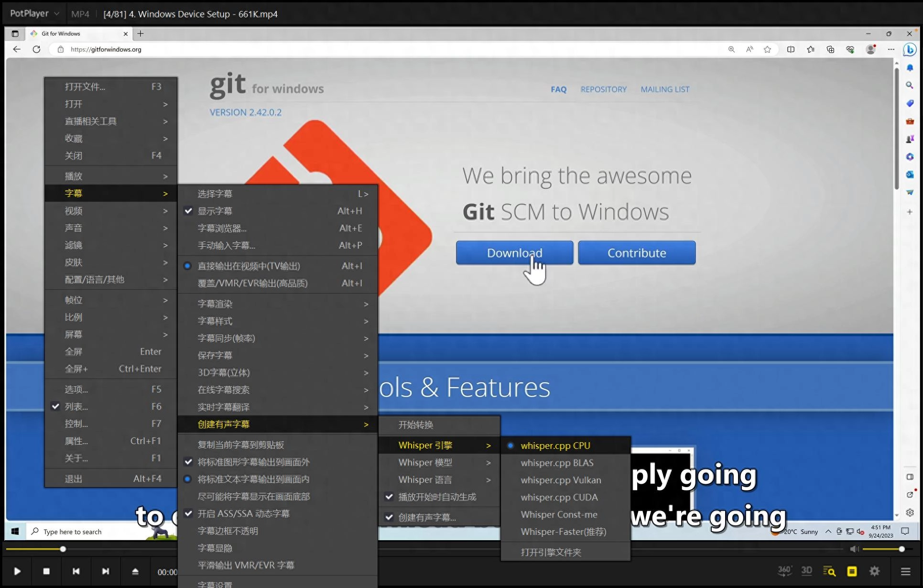This screenshot has height=588, width=923.
Task: Expand the 字幕渲染 submenu
Action: [278, 304]
